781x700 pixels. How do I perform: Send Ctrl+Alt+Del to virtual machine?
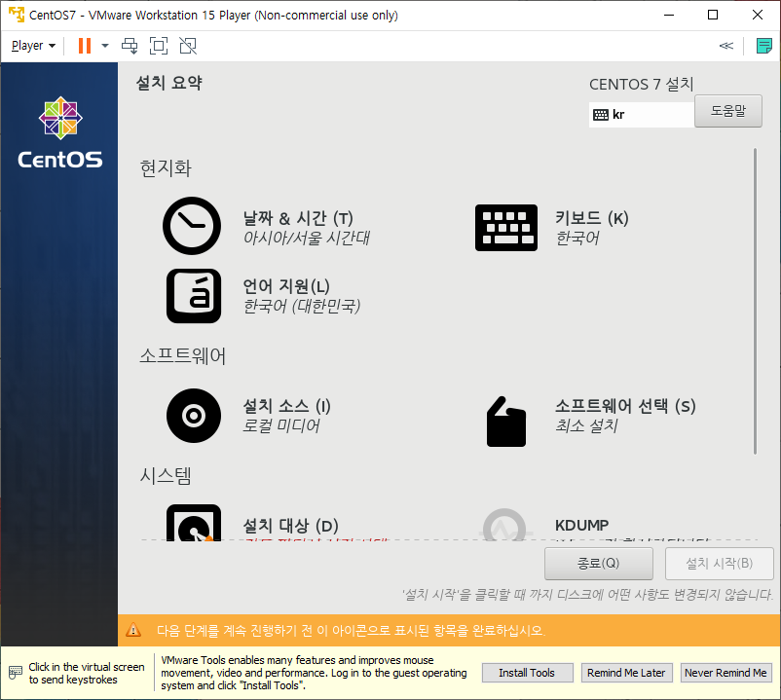coord(130,46)
